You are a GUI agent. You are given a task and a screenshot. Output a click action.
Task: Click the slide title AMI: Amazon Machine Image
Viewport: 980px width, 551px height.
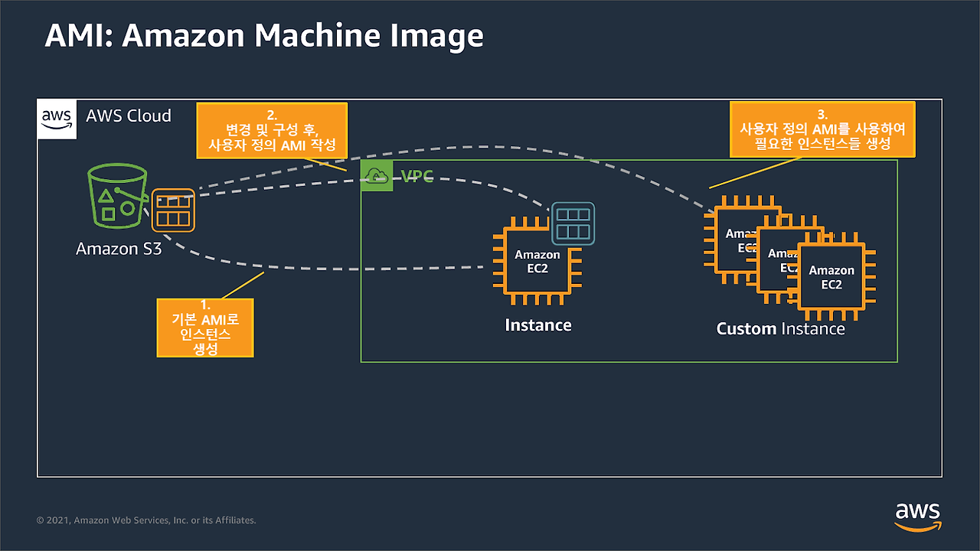click(x=264, y=36)
